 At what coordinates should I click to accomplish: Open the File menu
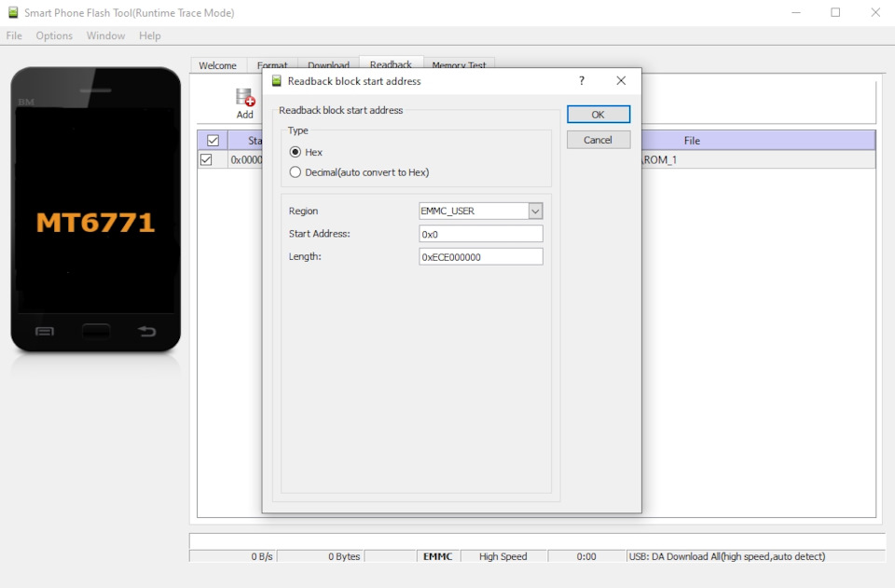tap(14, 35)
